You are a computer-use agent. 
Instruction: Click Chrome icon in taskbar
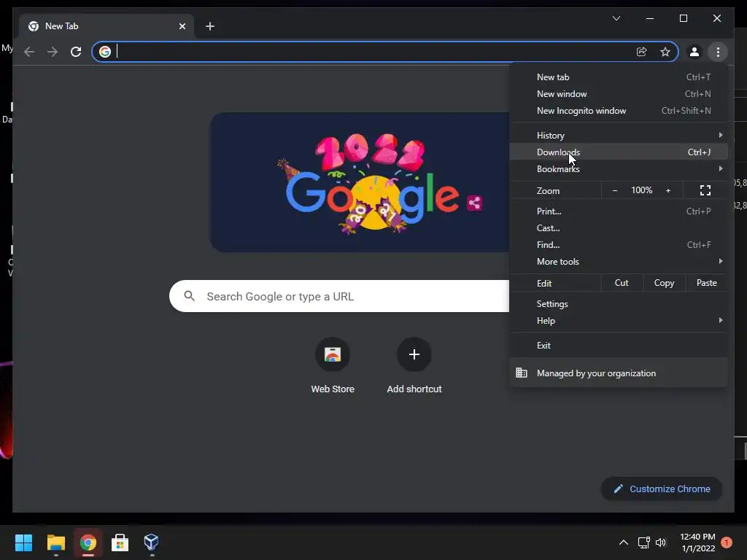pos(88,542)
